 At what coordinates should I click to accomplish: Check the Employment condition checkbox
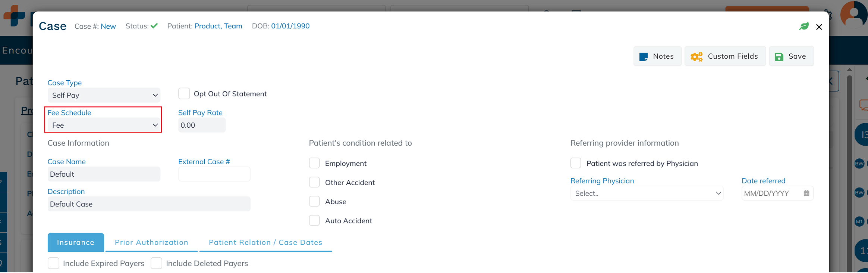click(314, 163)
